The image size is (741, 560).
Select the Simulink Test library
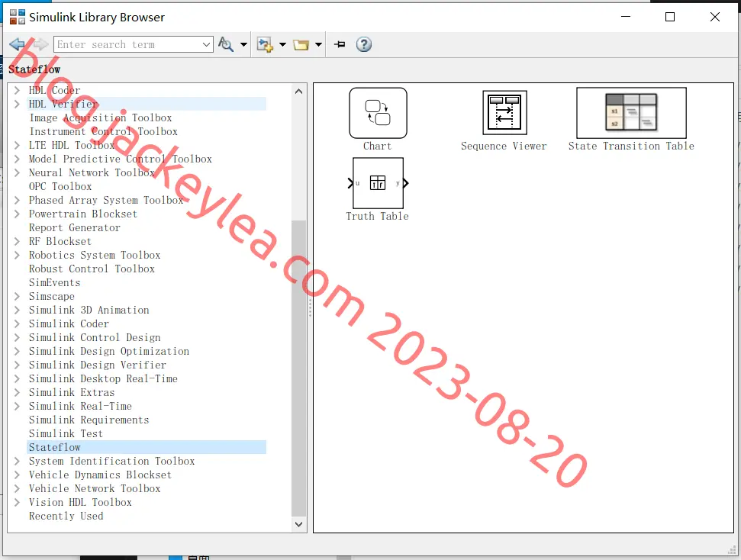(66, 433)
